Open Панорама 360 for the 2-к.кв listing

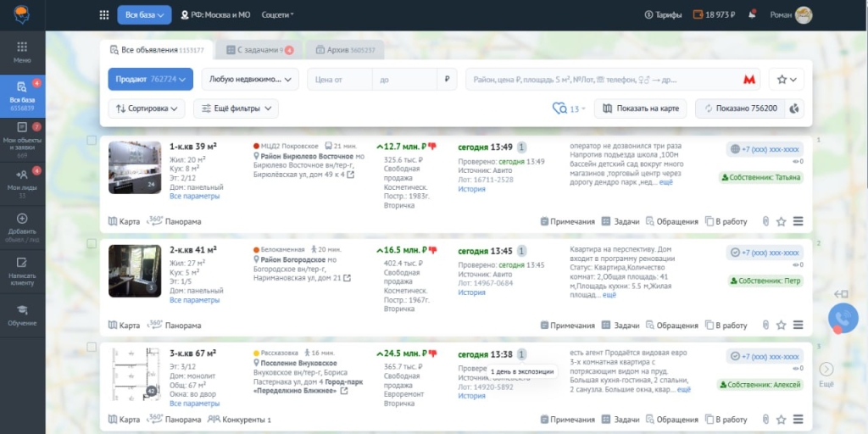point(175,325)
